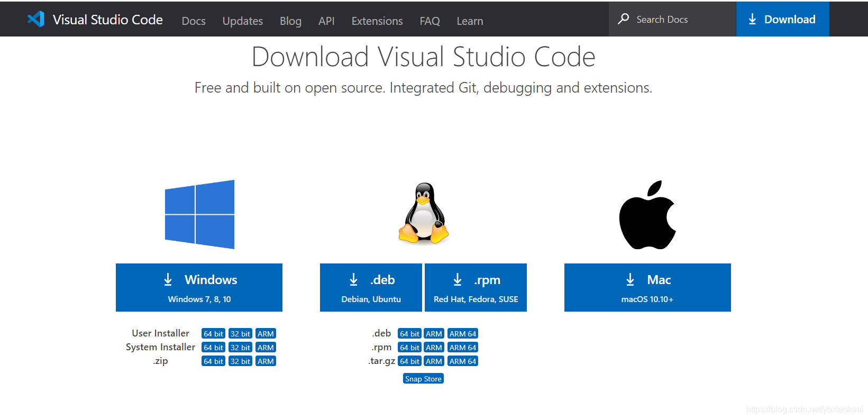Choose System Installer 64 bit
The width and height of the screenshot is (868, 419).
point(213,348)
